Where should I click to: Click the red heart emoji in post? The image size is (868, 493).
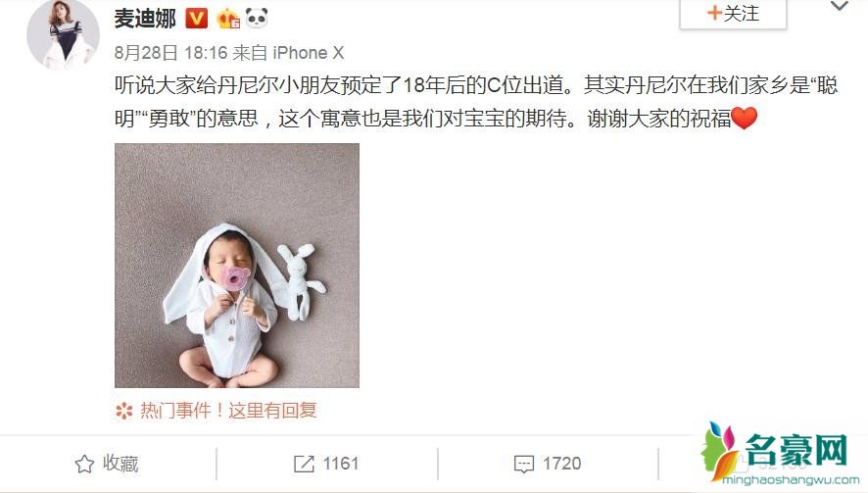(744, 118)
